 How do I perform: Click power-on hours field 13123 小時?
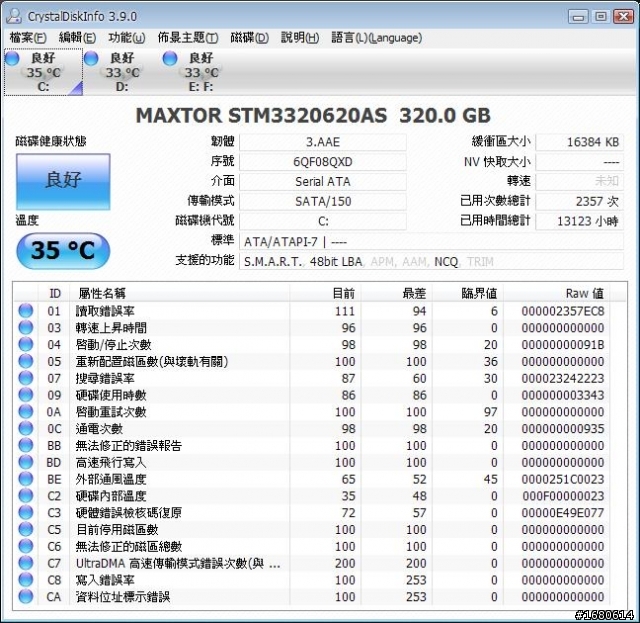pos(580,221)
